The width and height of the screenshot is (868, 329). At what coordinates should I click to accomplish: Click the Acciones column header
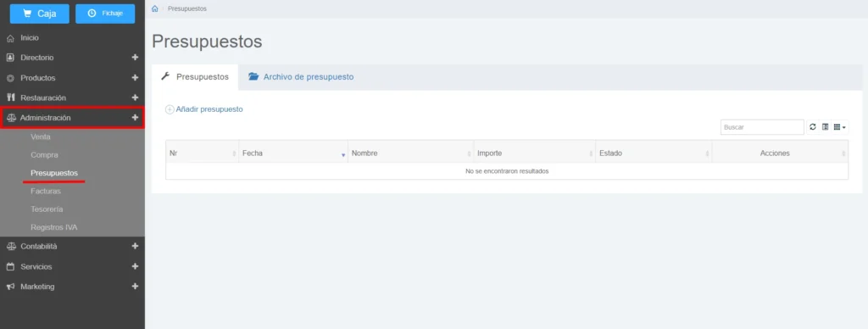pyautogui.click(x=780, y=153)
